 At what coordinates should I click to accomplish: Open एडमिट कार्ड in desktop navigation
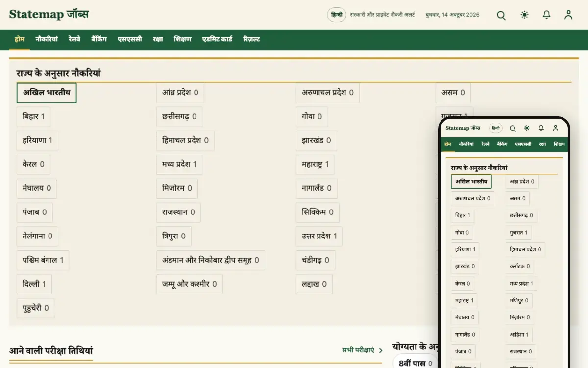click(217, 39)
